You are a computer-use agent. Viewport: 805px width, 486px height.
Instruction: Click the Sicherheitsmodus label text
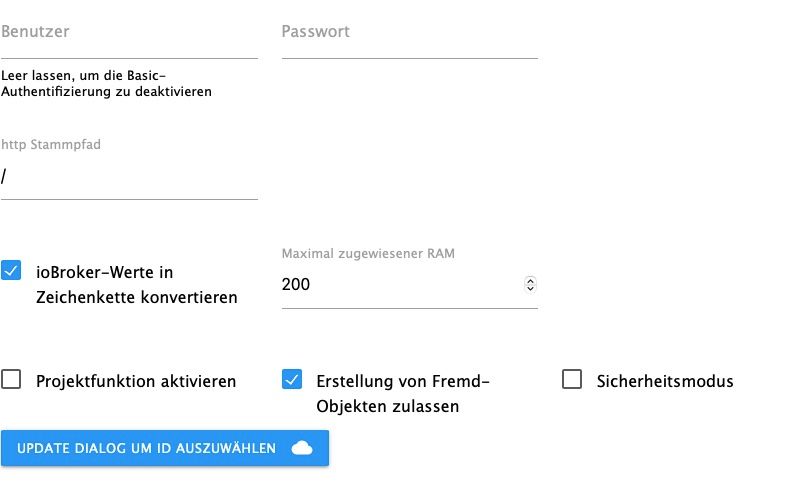point(665,381)
